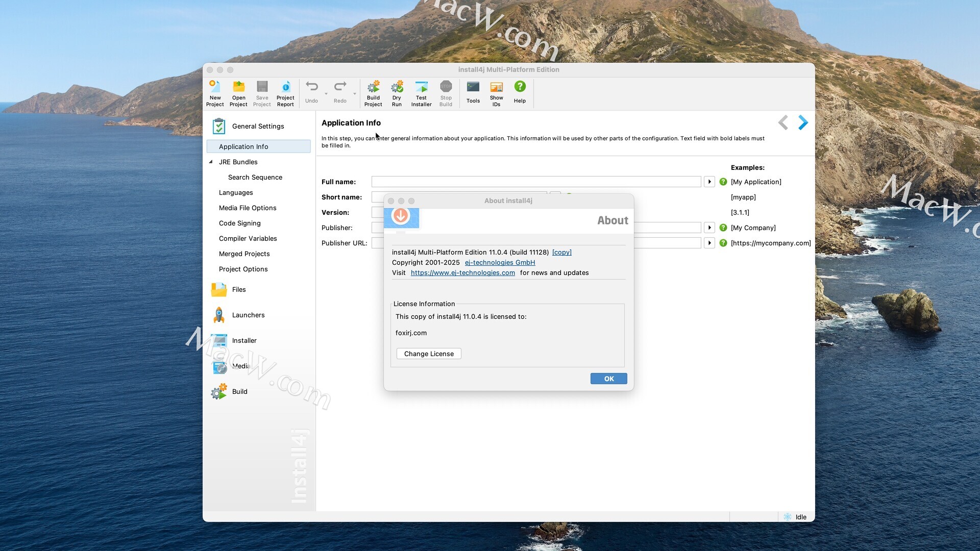Click the Redo arrow icon
The image size is (980, 551).
(340, 87)
